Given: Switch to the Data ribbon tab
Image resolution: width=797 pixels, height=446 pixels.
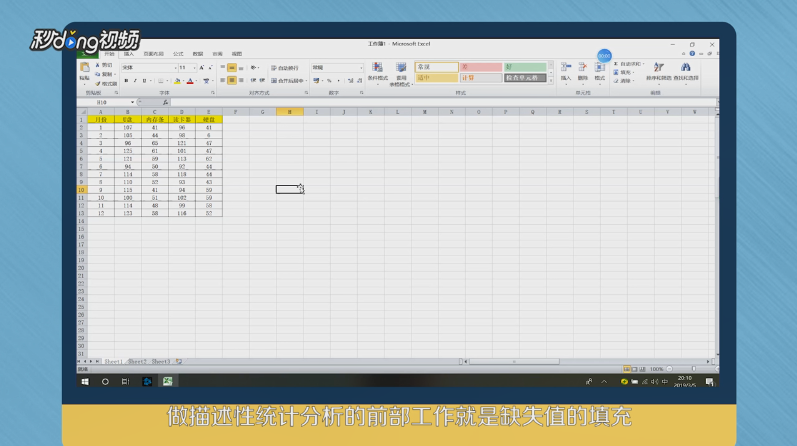Looking at the screenshot, I should 198,54.
